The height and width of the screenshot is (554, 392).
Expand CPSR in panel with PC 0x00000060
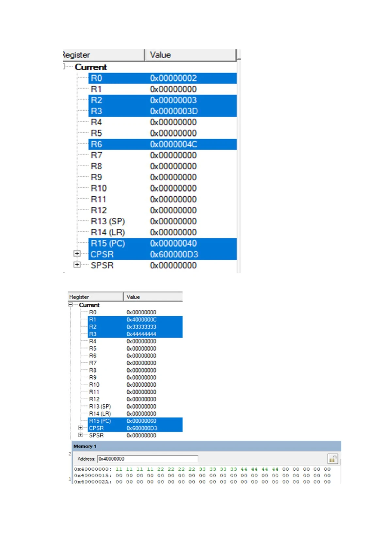coord(80,428)
